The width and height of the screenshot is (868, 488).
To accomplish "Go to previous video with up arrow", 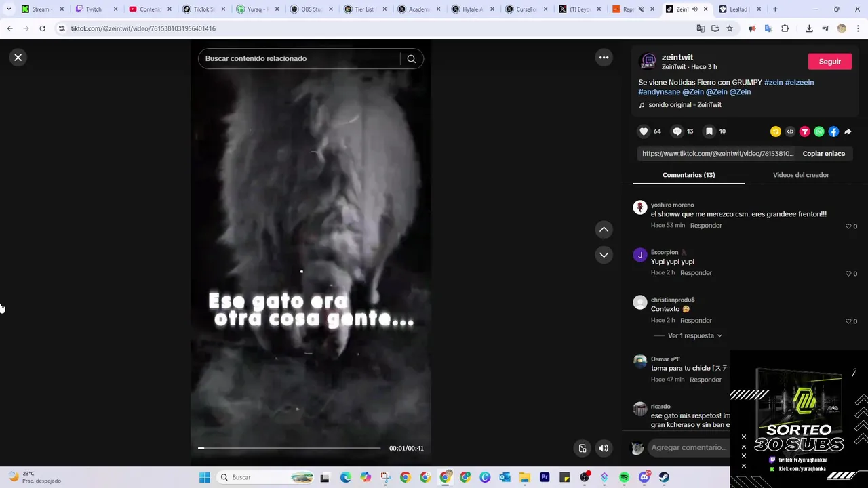I will coord(604,230).
